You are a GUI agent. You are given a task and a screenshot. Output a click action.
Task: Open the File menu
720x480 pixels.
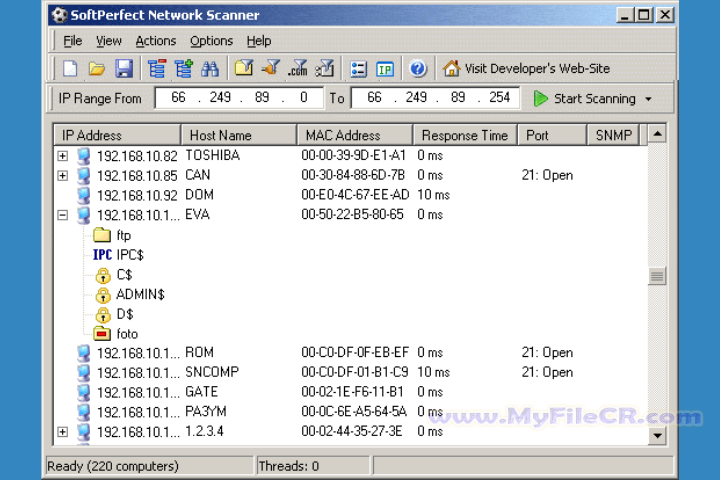coord(73,41)
